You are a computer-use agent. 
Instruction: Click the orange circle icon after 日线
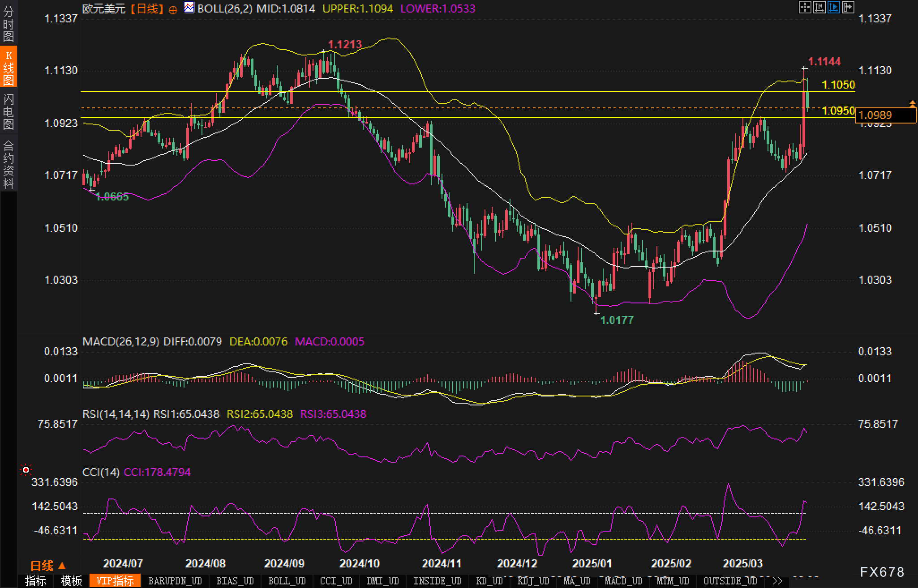coord(173,10)
